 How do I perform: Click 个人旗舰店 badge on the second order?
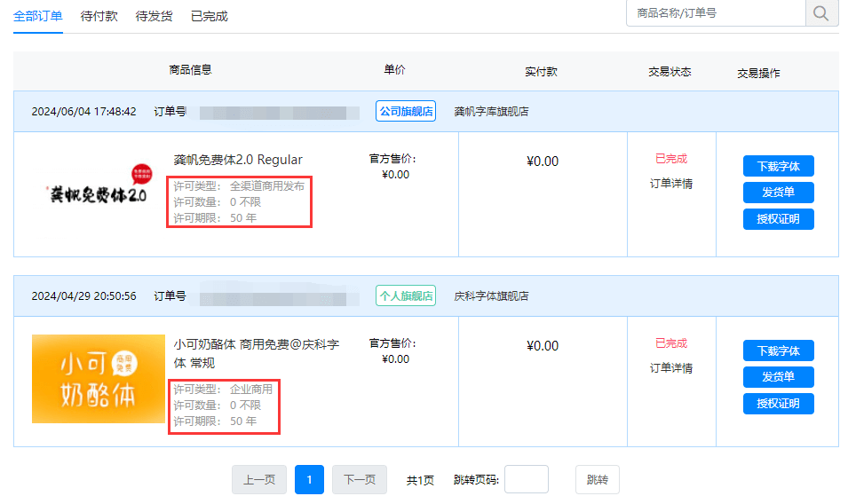tap(406, 296)
